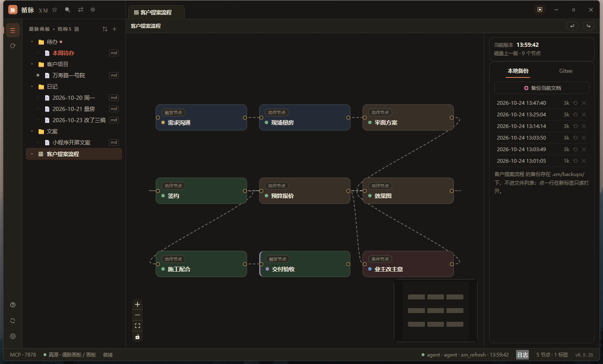Delete the 13:25:04 backup
Image resolution: width=603 pixels, height=364 pixels.
(584, 115)
